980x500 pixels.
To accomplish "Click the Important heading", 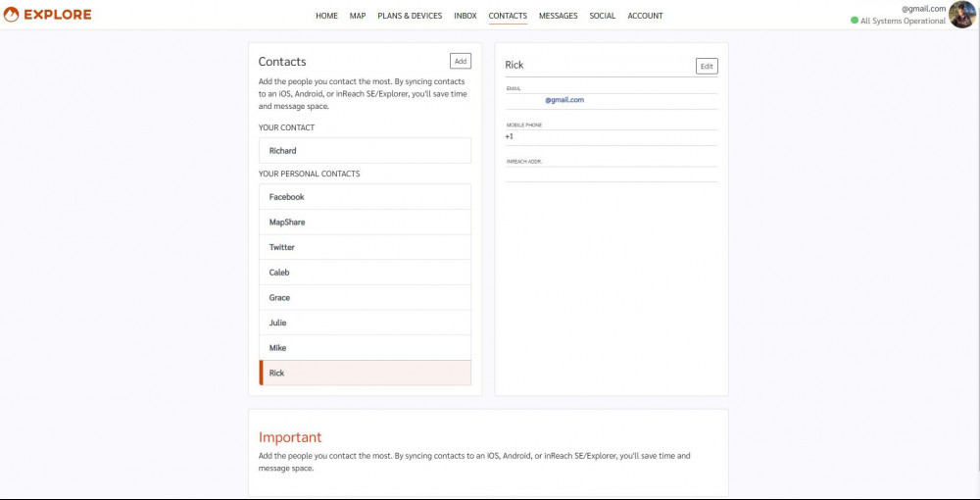I will 290,437.
